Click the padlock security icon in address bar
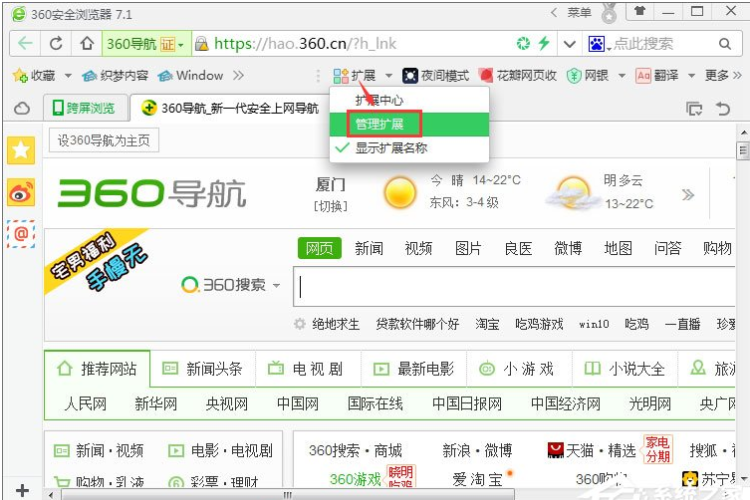The width and height of the screenshot is (750, 500). point(202,44)
